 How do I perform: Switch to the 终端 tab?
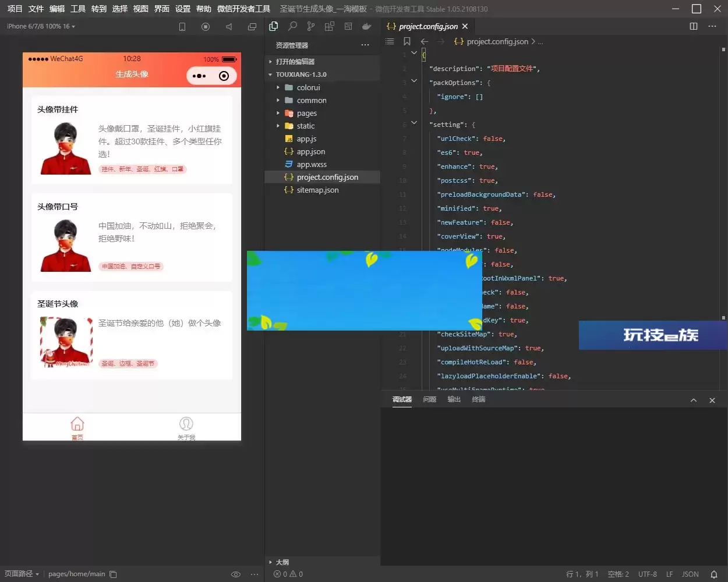[x=479, y=399]
